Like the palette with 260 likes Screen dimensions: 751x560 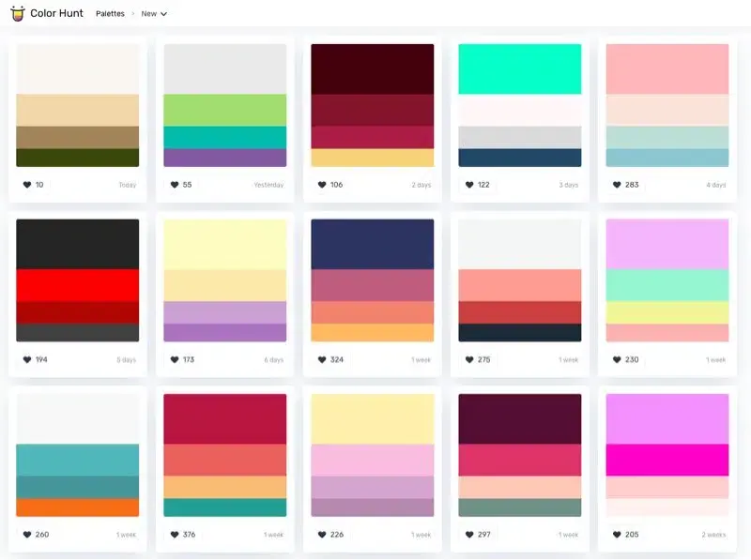[x=36, y=535]
